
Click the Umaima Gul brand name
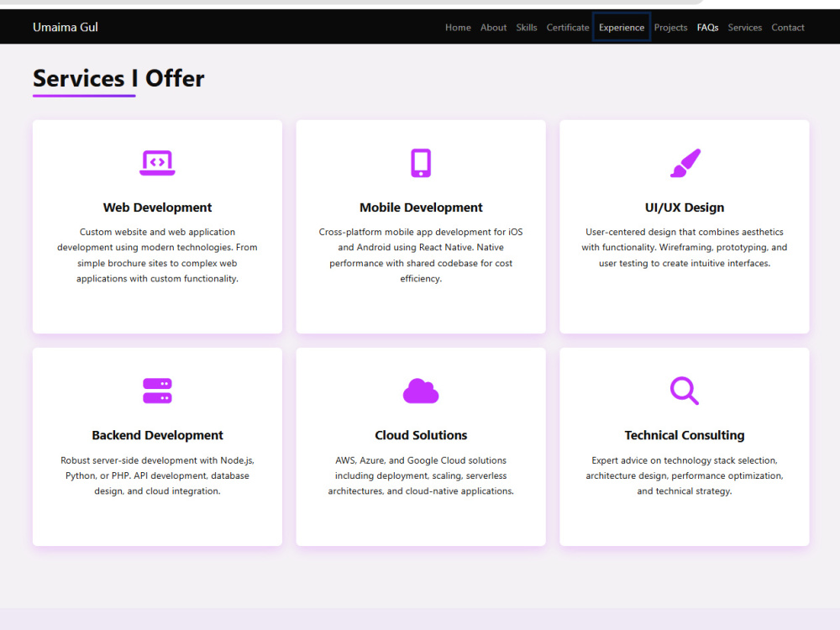click(66, 28)
